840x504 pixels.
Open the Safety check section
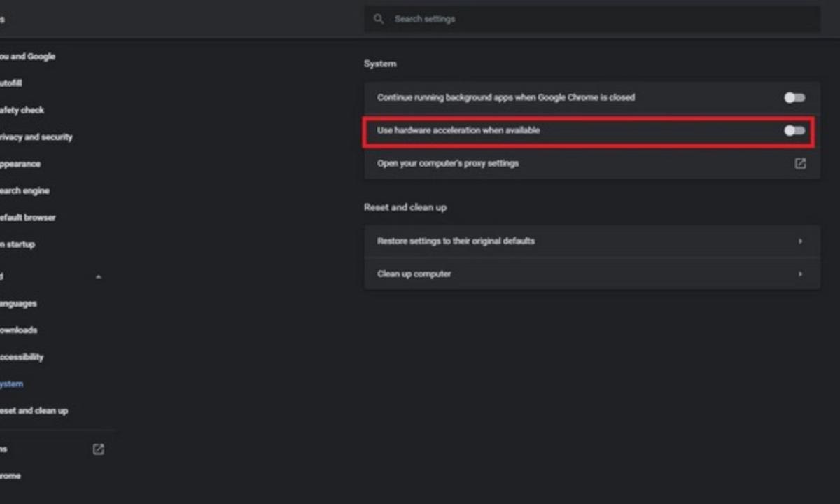click(x=22, y=110)
